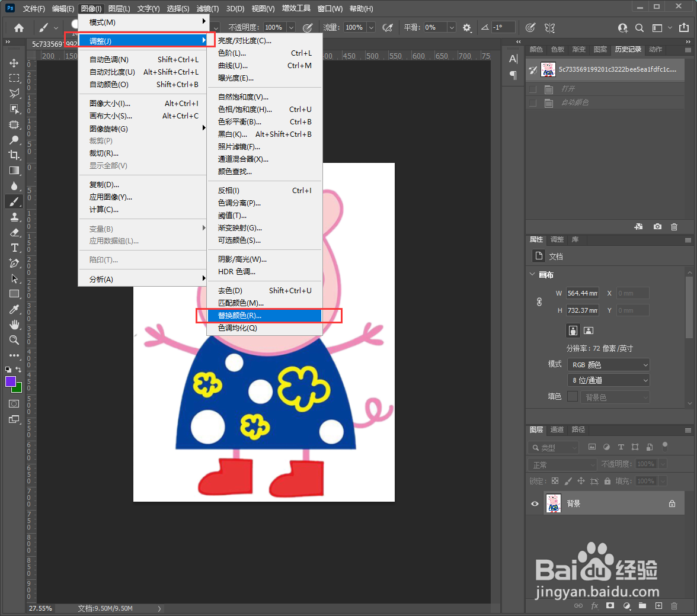Viewport: 697px width, 616px height.
Task: Switch to 调整 tab in properties panel
Action: 557,239
